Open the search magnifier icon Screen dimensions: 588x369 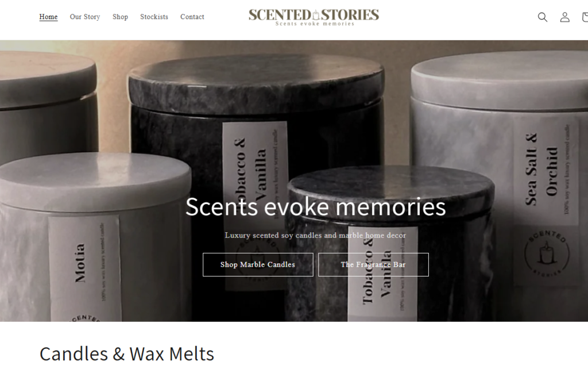[x=542, y=17]
